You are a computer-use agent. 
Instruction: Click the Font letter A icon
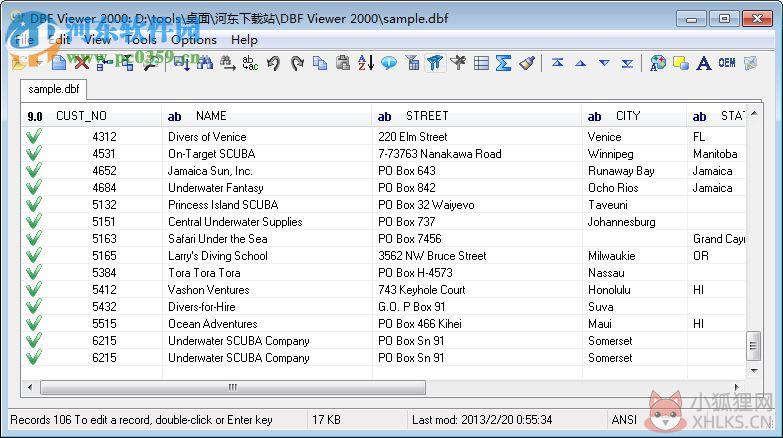704,63
